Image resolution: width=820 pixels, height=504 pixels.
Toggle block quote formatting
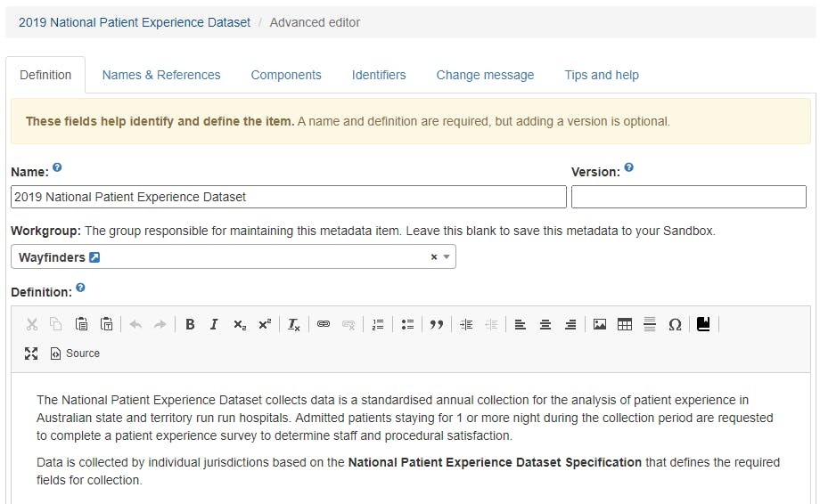tap(436, 325)
